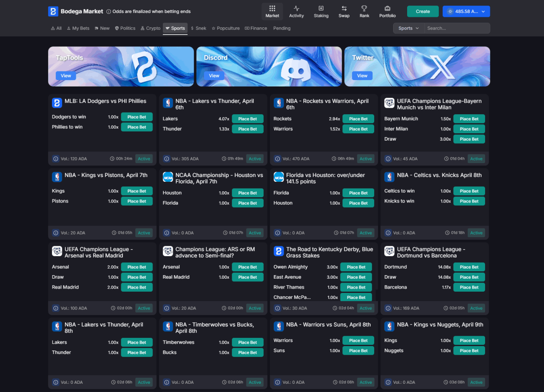Open the Discord banner image

[269, 67]
